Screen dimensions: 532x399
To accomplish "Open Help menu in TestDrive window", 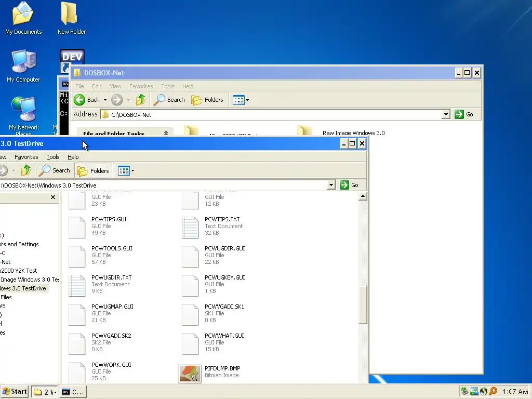I will 73,157.
